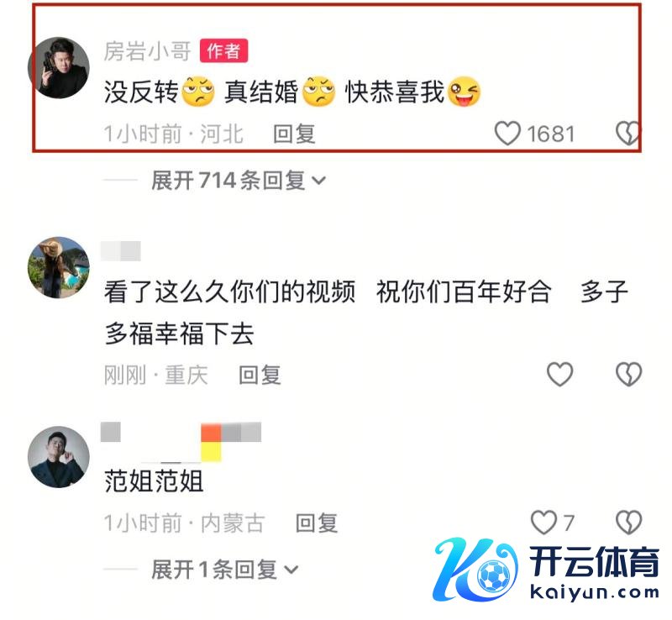Tap the red 作者 badge
The height and width of the screenshot is (620, 672).
click(x=223, y=51)
